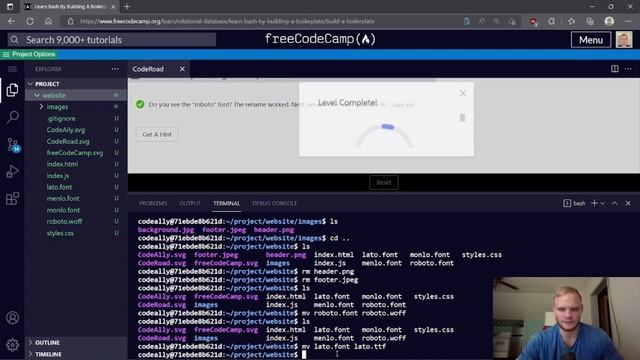This screenshot has width=640, height=360.
Task: Click the completed step green checkmark
Action: tap(140, 104)
